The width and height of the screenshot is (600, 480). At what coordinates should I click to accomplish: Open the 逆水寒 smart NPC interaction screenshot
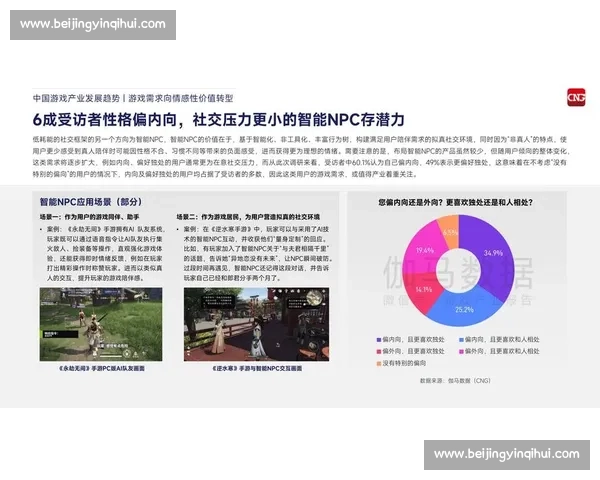pyautogui.click(x=256, y=324)
